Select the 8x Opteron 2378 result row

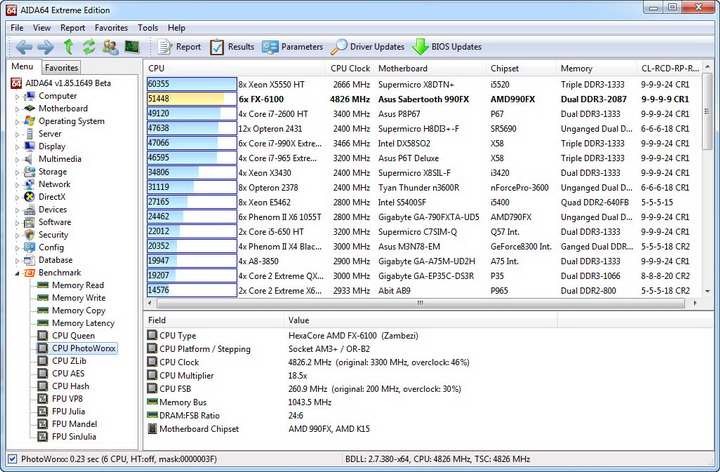(x=422, y=187)
